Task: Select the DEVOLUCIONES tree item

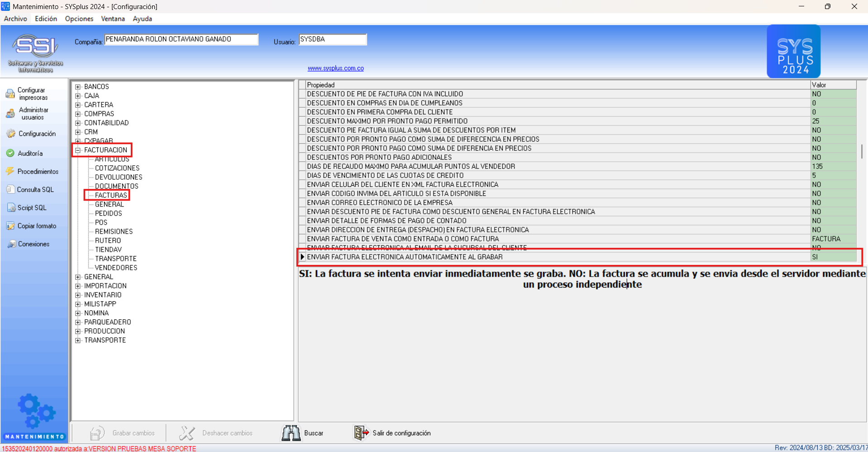Action: [x=119, y=177]
